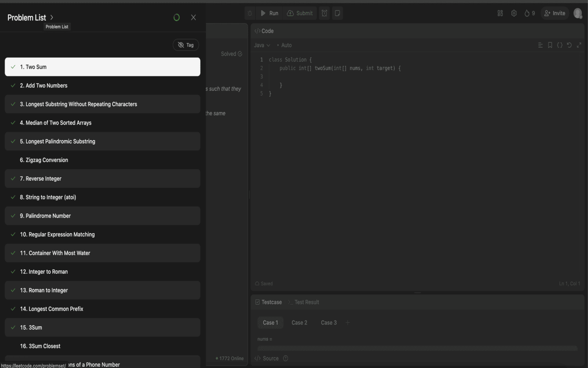The image size is (588, 368).
Task: Select the Case 3 testcase tab
Action: 328,322
